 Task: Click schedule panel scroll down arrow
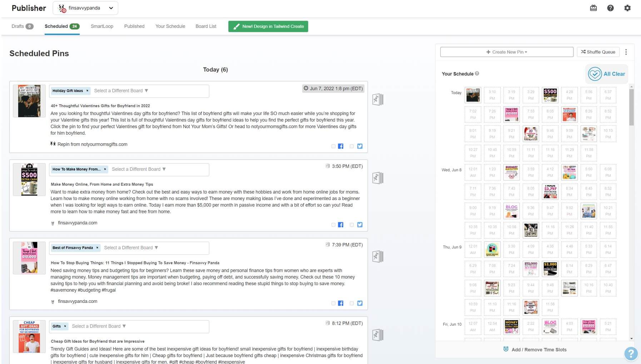coord(631,338)
